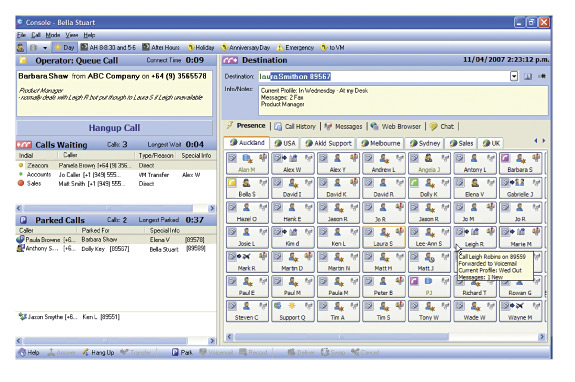Screen dimensions: 575x382
Task: Select the PJ presence tile
Action: (x=429, y=286)
